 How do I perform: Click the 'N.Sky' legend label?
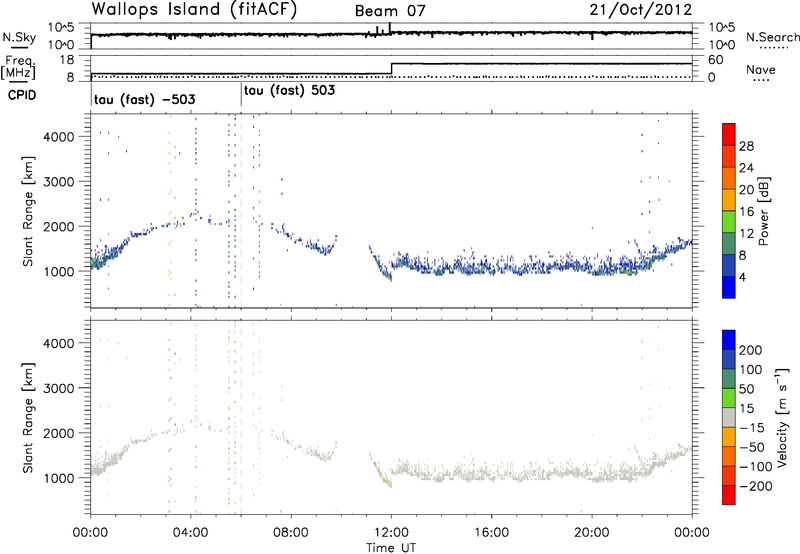19,37
